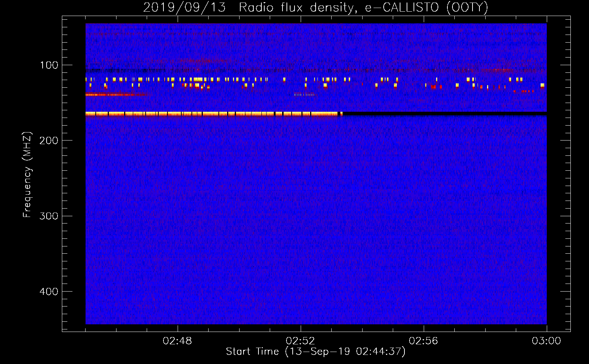
Task: Click the black data-gap strip near 165 MHz
Action: [445, 114]
